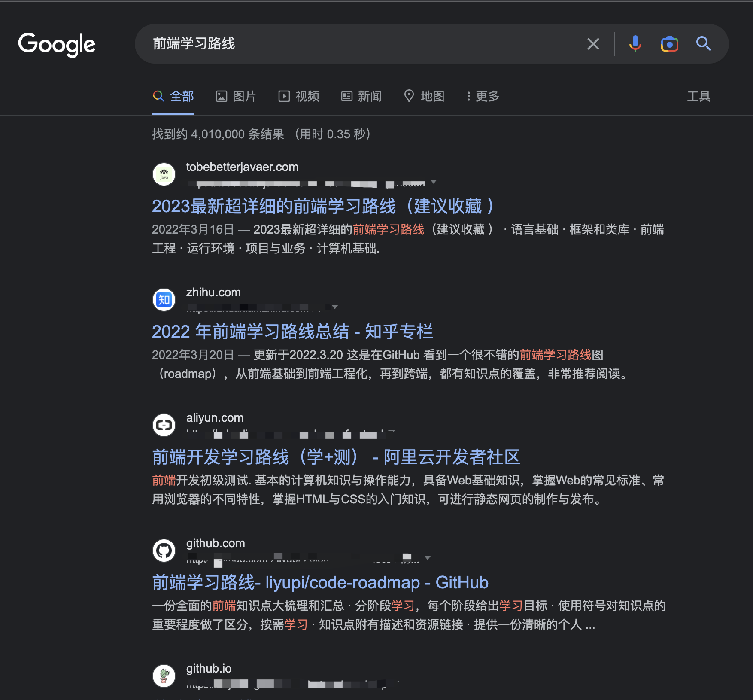This screenshot has width=753, height=700.
Task: Open the 地图 tab
Action: (424, 96)
